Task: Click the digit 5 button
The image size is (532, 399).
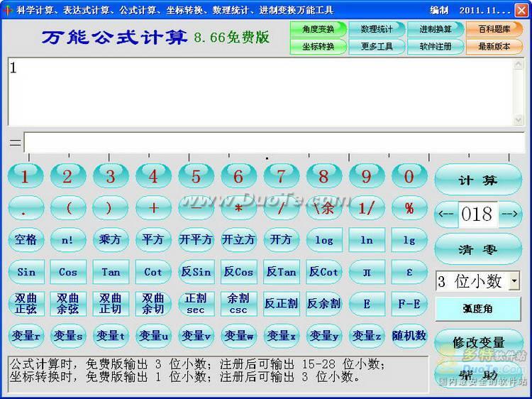Action: click(196, 176)
